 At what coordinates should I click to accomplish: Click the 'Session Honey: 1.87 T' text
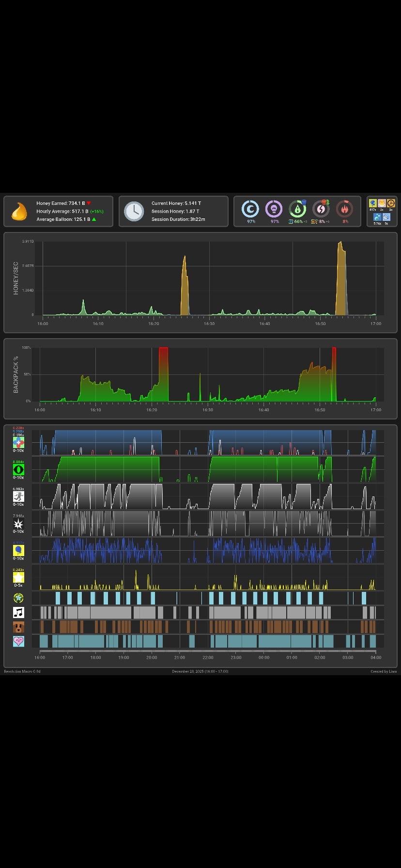(x=175, y=211)
